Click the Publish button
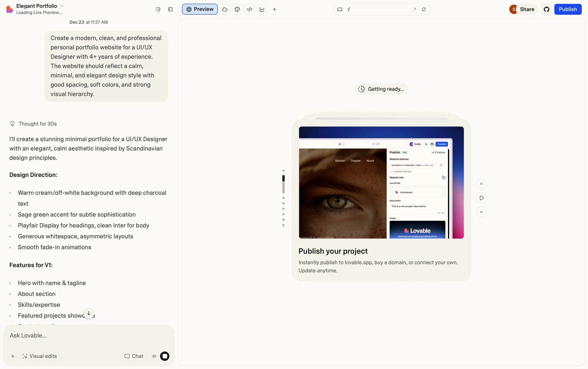The image size is (588, 369). pyautogui.click(x=567, y=9)
